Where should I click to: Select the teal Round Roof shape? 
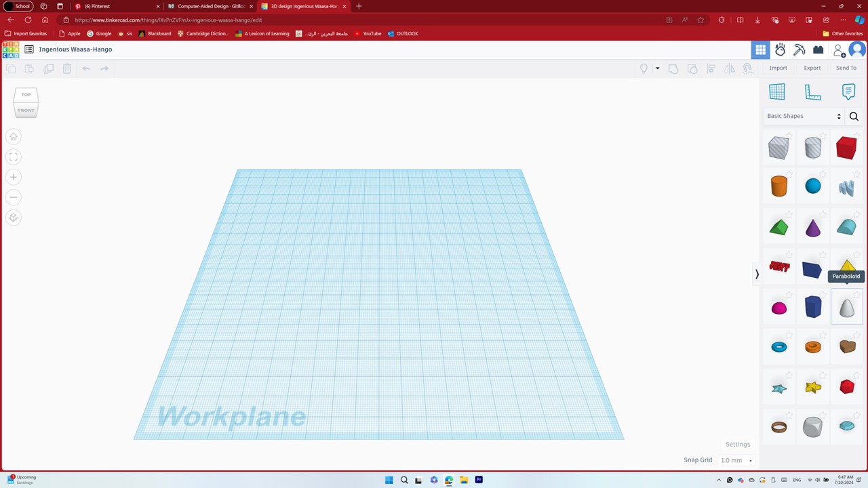pyautogui.click(x=846, y=227)
